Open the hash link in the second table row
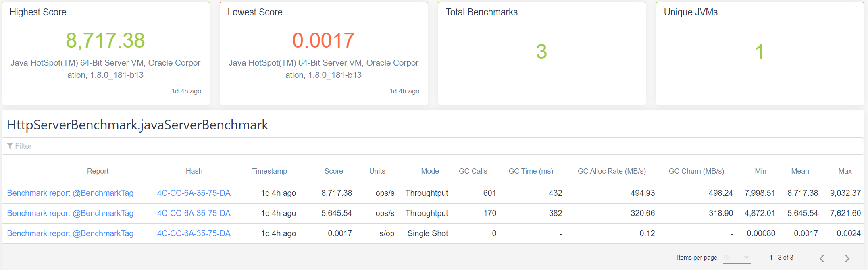 pyautogui.click(x=194, y=213)
